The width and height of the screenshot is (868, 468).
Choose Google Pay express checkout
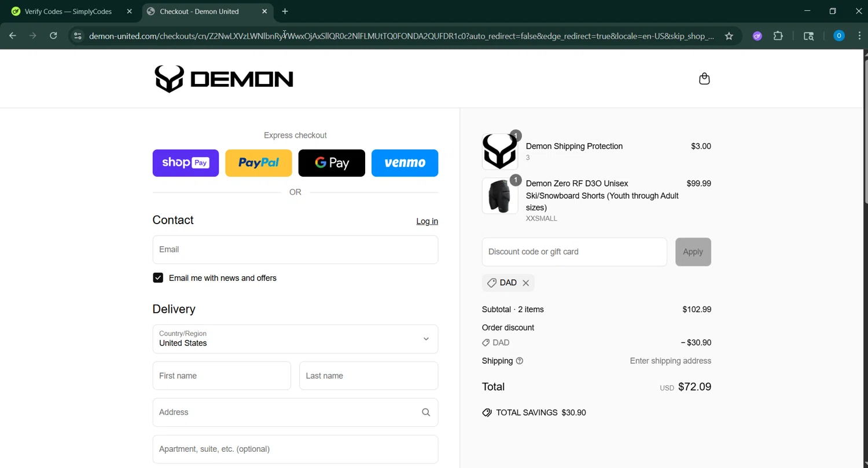click(x=332, y=163)
